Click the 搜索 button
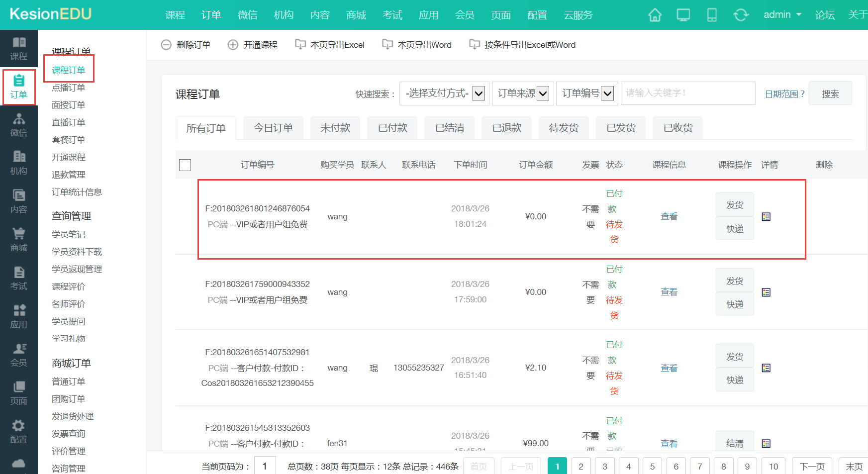Screen dimensions: 868x474 pos(830,94)
